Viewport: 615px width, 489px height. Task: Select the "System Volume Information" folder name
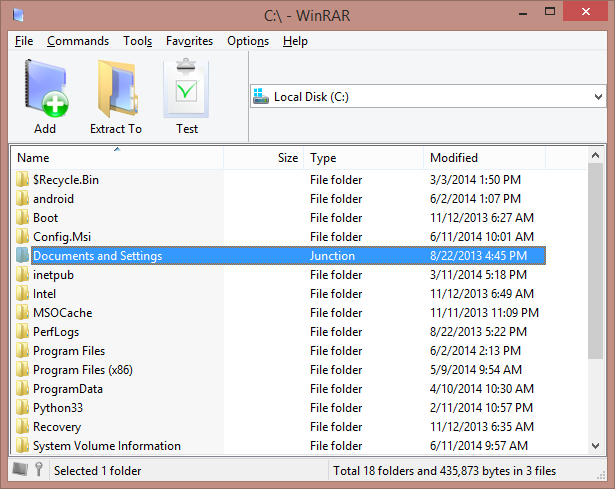(x=107, y=446)
